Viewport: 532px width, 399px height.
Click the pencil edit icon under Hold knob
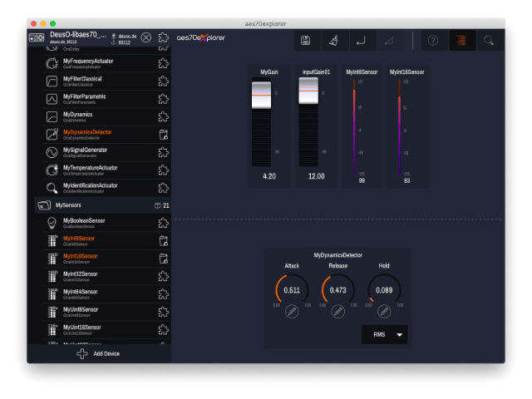384,312
